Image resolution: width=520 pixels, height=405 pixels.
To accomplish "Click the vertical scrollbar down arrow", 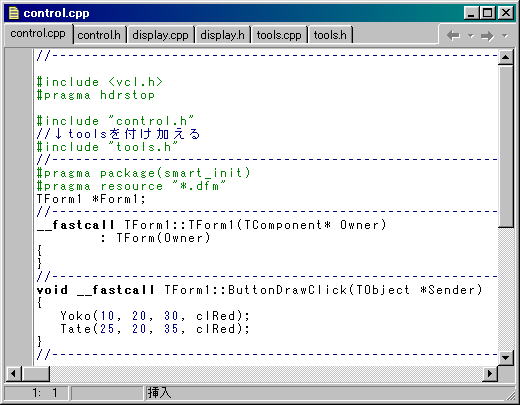I will point(506,358).
